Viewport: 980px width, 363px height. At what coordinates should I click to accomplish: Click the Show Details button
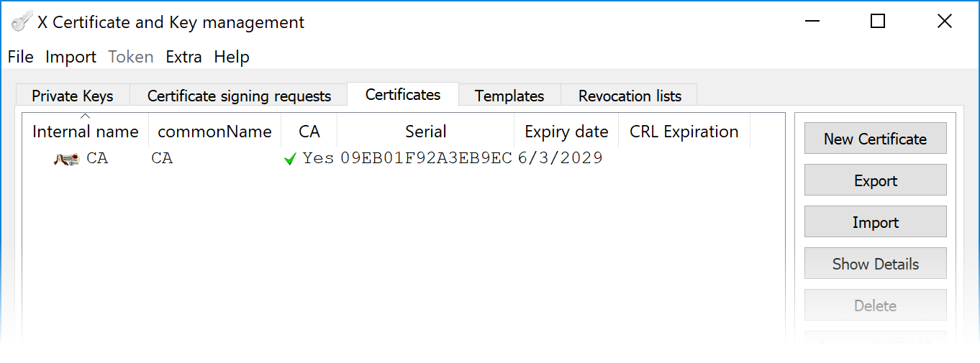click(x=875, y=264)
